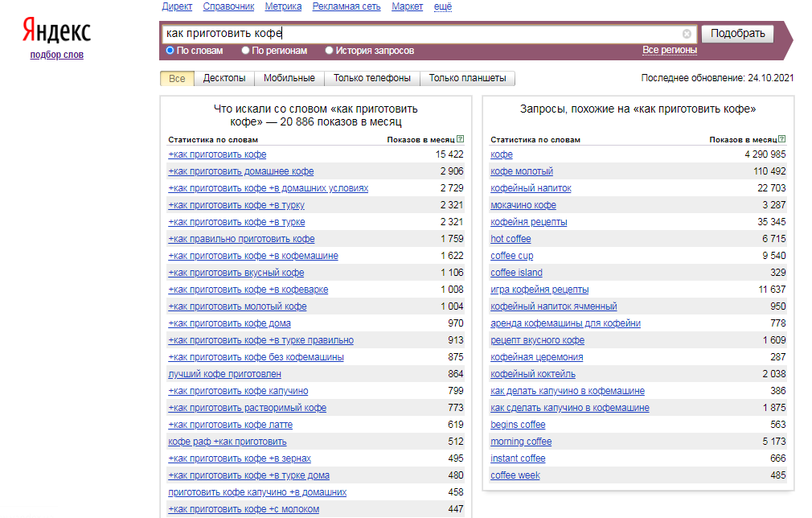The image size is (812, 518).
Task: Open similar query 'hot coffee'
Action: pos(511,239)
